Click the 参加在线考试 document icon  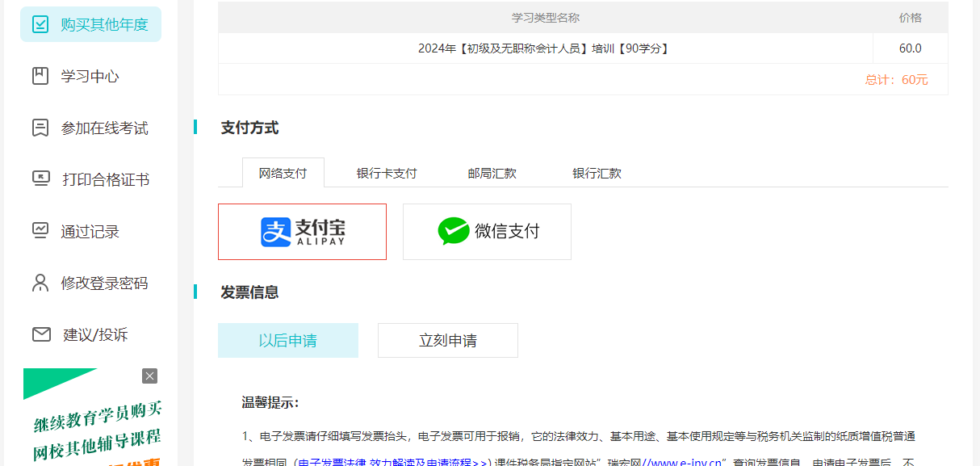40,128
